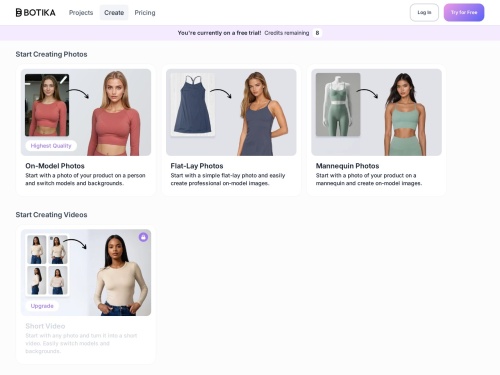
Task: Click the Short Video description text
Action: [81, 343]
